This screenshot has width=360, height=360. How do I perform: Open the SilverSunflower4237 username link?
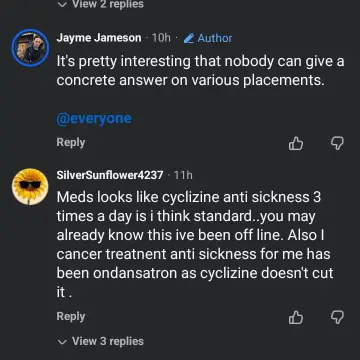[x=110, y=175]
